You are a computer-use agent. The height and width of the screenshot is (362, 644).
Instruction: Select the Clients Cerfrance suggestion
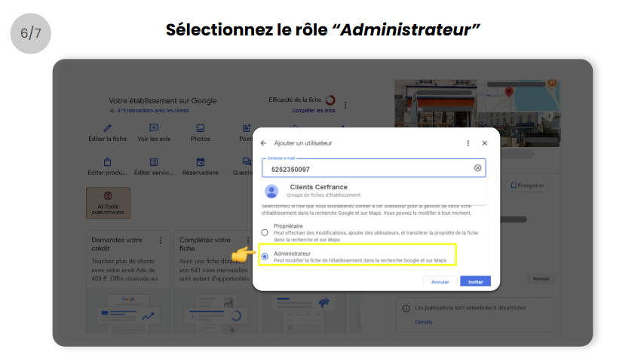click(x=317, y=190)
